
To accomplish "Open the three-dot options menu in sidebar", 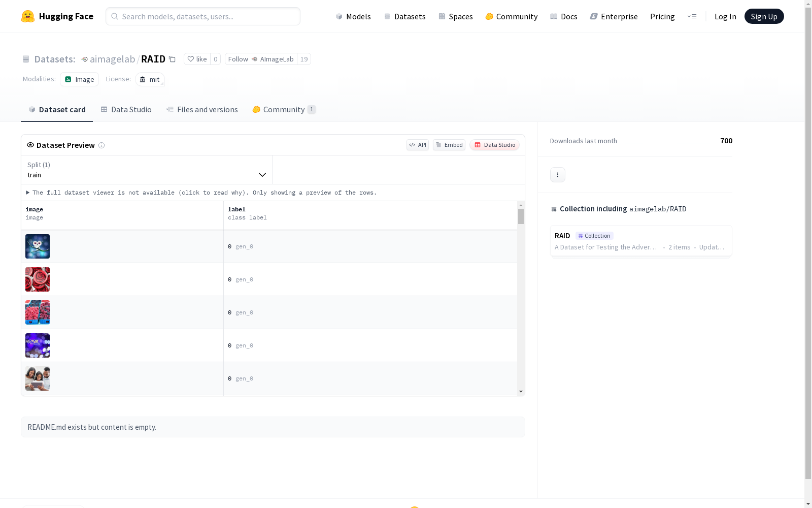I will [x=558, y=175].
